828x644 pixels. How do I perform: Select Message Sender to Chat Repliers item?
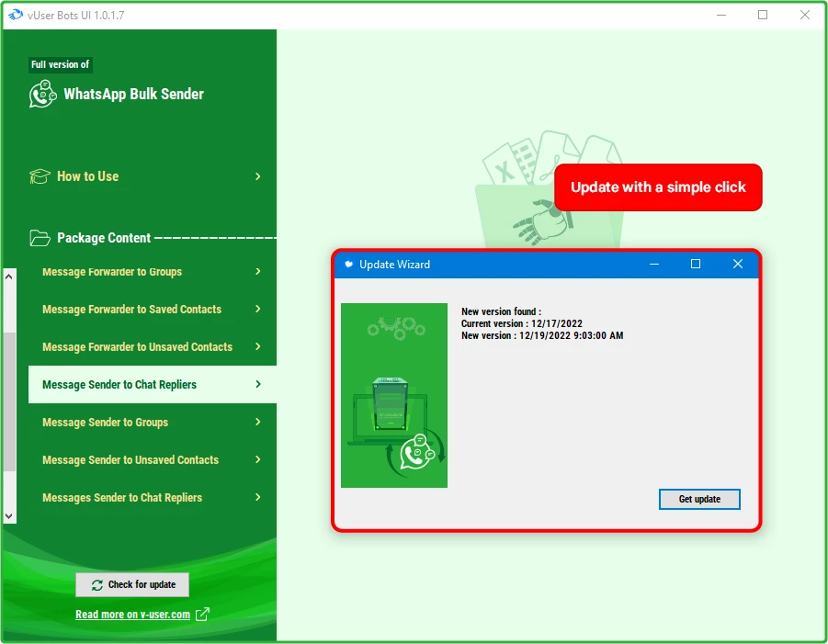(x=152, y=384)
